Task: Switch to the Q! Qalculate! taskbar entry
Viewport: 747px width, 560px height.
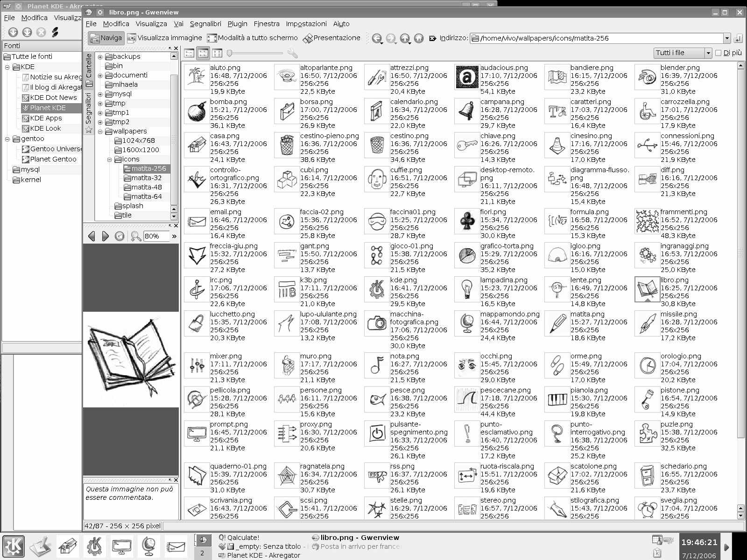Action: point(239,538)
